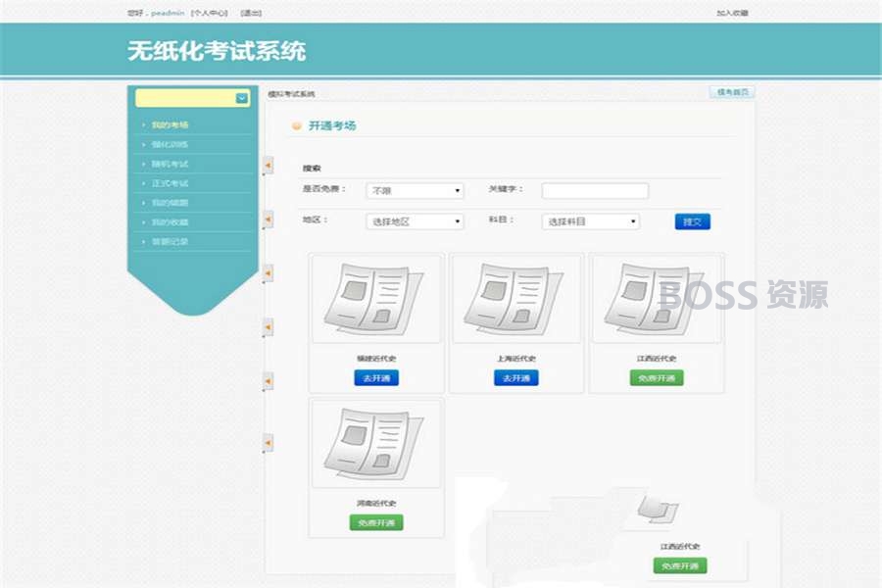The image size is (882, 588).
Task: Click the 退出 logout link
Action: pyautogui.click(x=251, y=13)
